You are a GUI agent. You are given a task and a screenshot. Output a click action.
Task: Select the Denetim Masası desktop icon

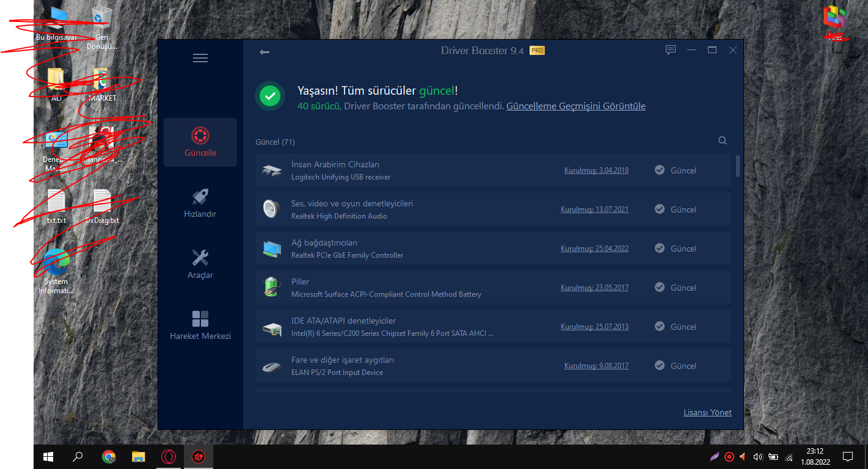(56, 150)
